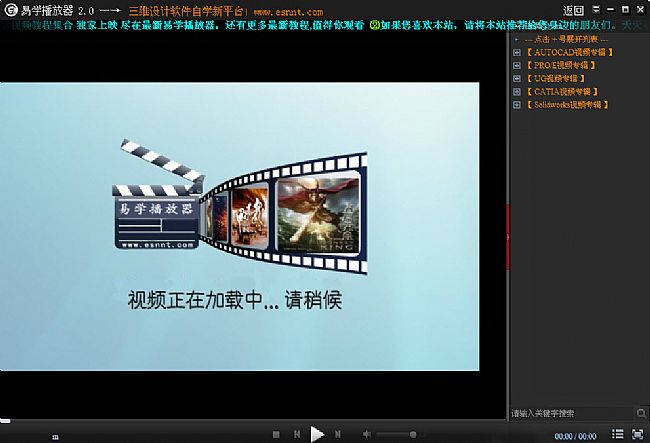Click the scrolling announcement marquee text
This screenshot has width=650, height=443.
click(325, 26)
